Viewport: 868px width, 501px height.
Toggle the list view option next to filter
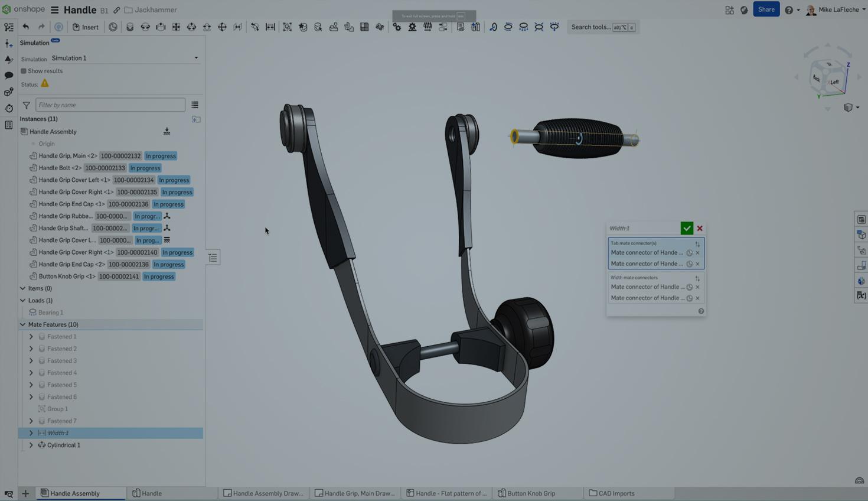(195, 105)
